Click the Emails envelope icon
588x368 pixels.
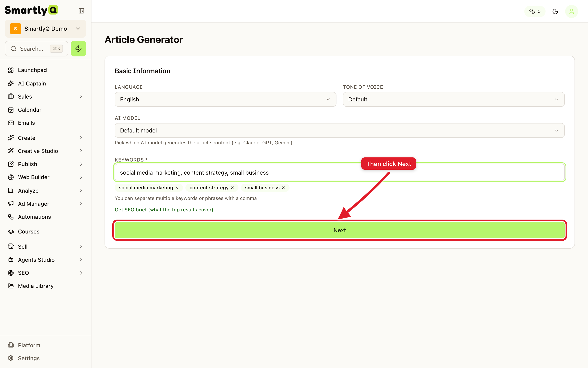(x=11, y=123)
